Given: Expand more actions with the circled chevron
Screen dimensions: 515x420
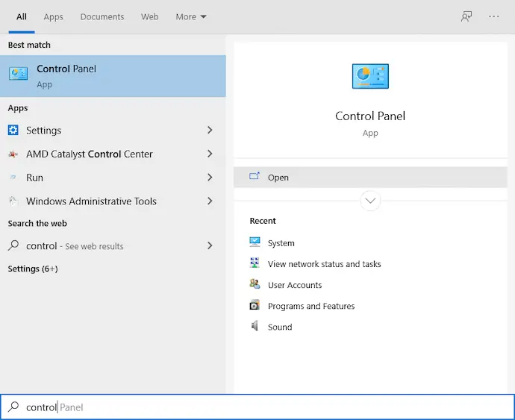Looking at the screenshot, I should (370, 201).
